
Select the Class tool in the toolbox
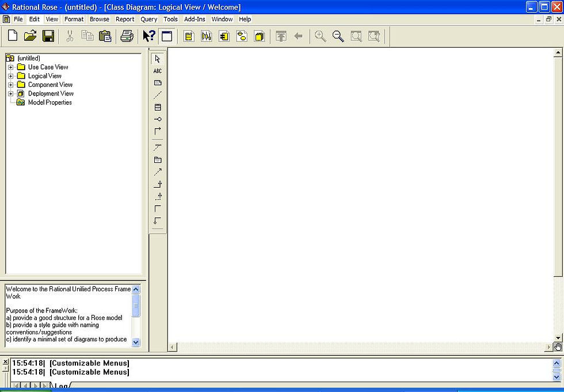tap(158, 107)
